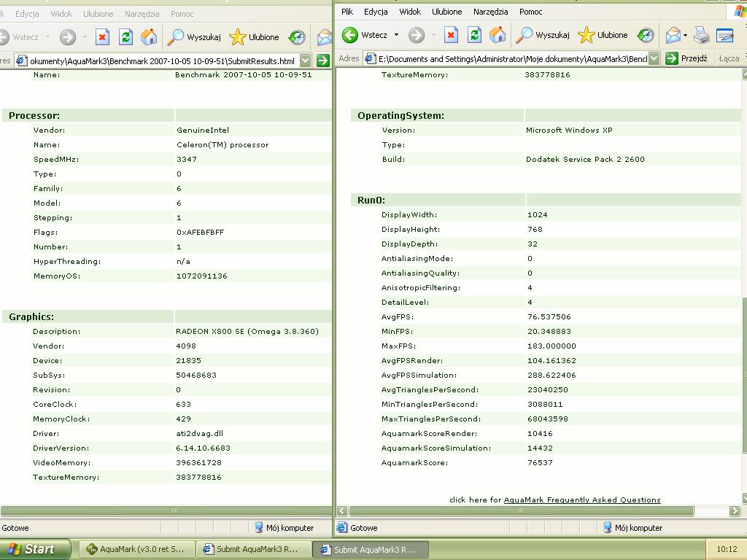This screenshot has width=747, height=560.
Task: Click the green go arrow in left address bar
Action: pyautogui.click(x=323, y=61)
